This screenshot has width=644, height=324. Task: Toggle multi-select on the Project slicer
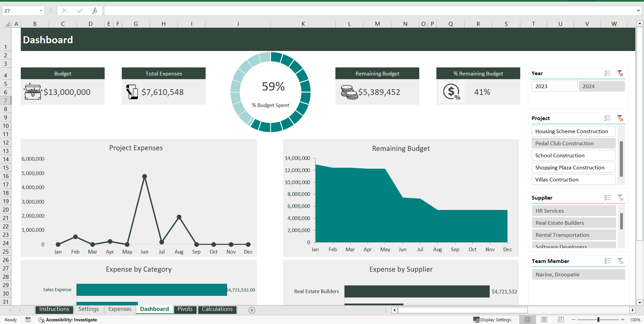point(607,118)
